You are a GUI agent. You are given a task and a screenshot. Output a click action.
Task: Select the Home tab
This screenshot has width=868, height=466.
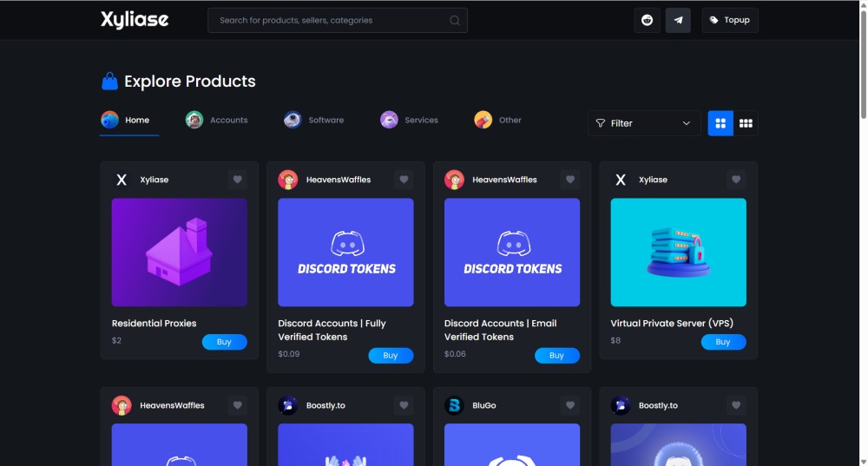[129, 120]
